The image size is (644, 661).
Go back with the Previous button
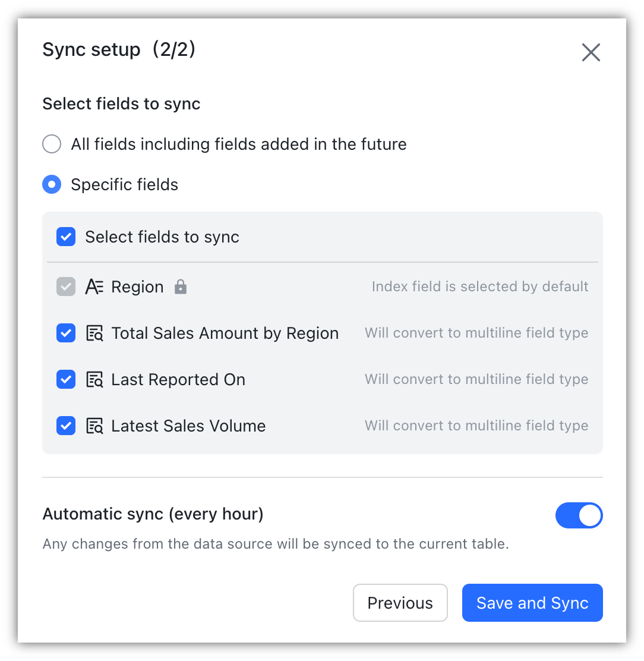coord(400,603)
